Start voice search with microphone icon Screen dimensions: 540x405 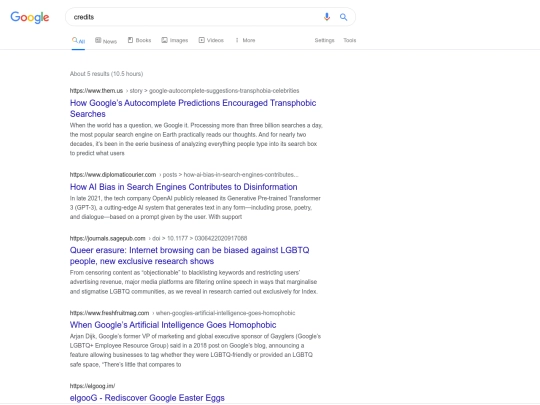(327, 17)
